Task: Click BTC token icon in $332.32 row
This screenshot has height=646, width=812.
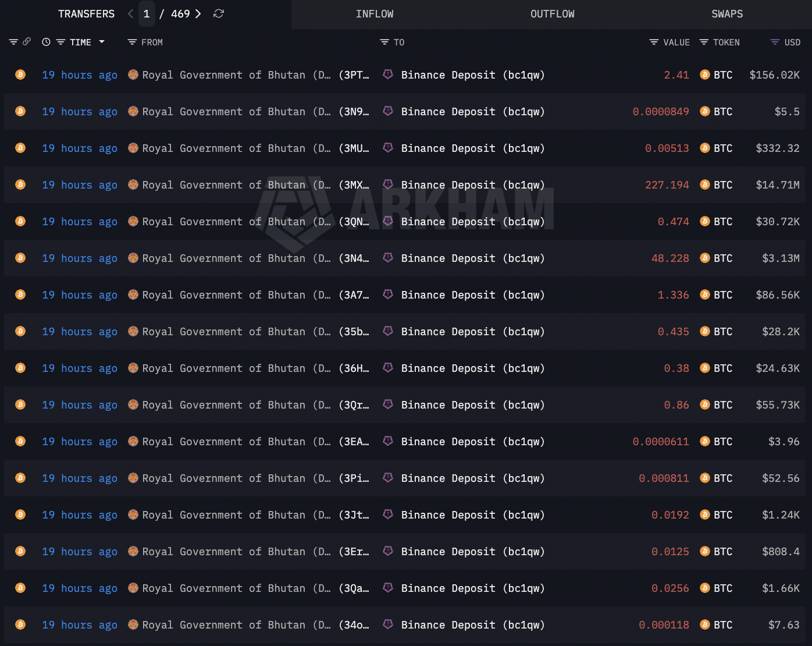Action: [705, 148]
